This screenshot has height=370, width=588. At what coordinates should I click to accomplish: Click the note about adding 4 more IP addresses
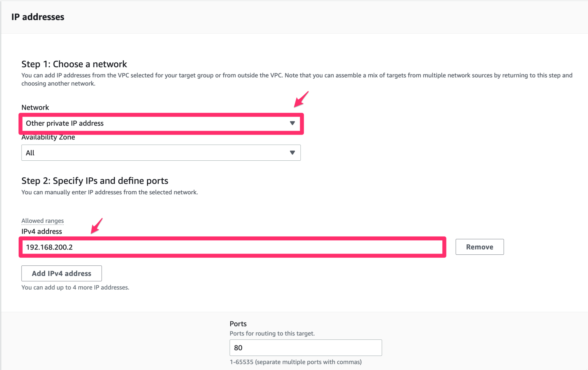[75, 287]
